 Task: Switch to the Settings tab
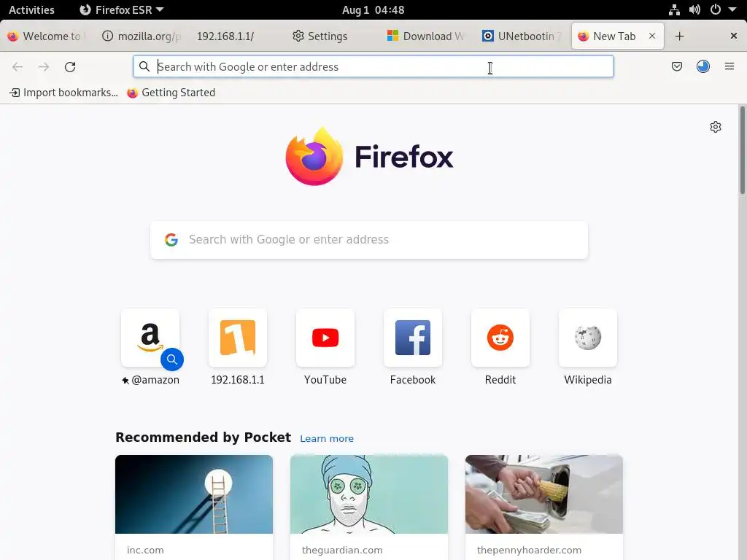pyautogui.click(x=320, y=36)
